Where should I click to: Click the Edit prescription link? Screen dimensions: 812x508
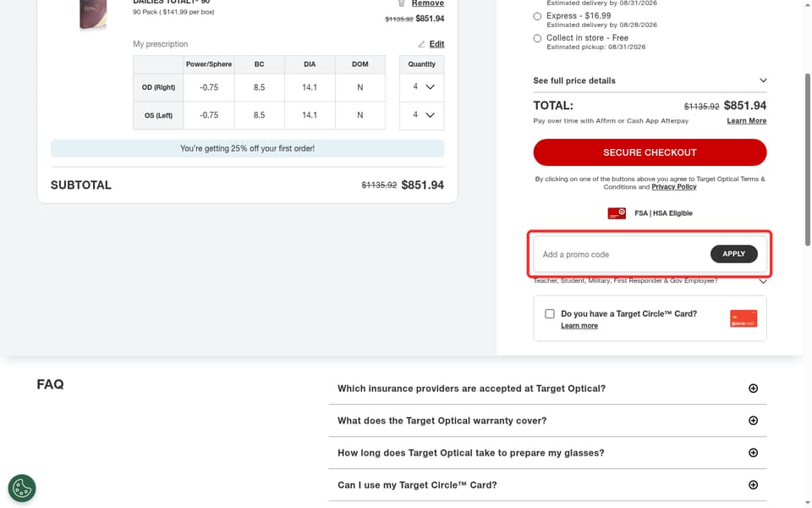click(436, 44)
